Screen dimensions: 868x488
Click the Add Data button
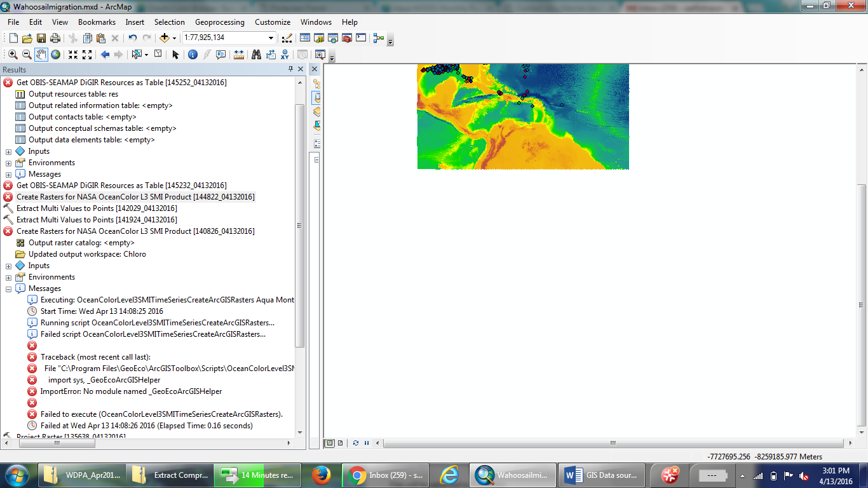click(165, 38)
